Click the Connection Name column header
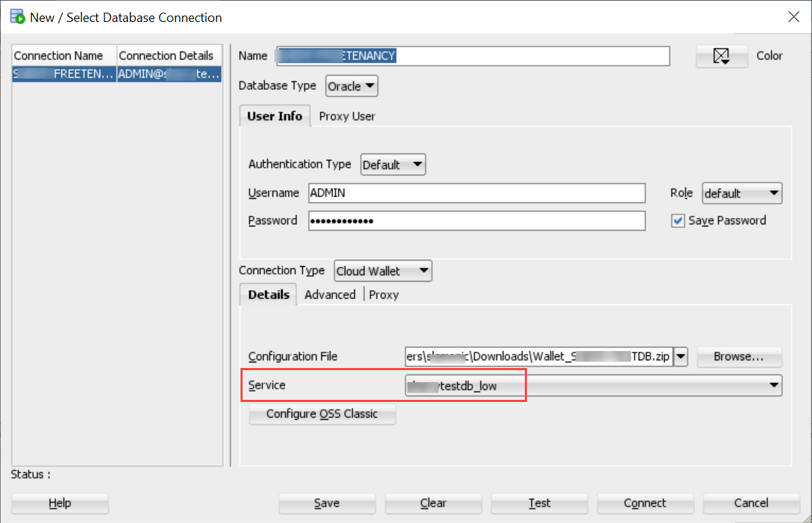 (64, 55)
